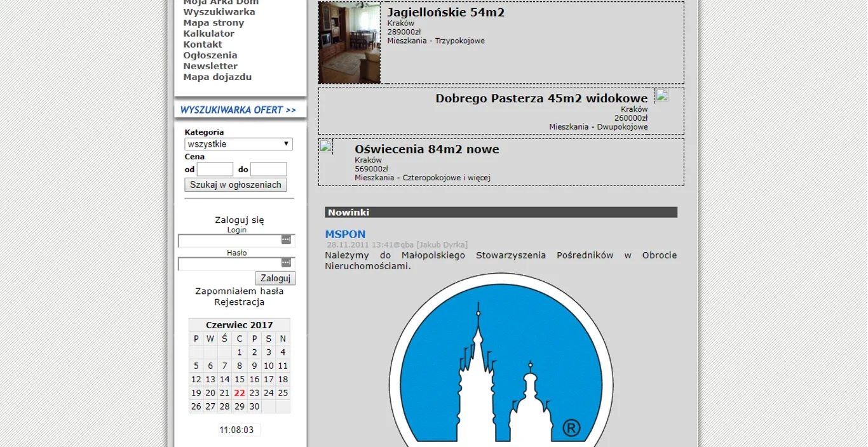Go to Wyszukiwarka menu item
Viewport: 868px width, 447px height.
[219, 12]
